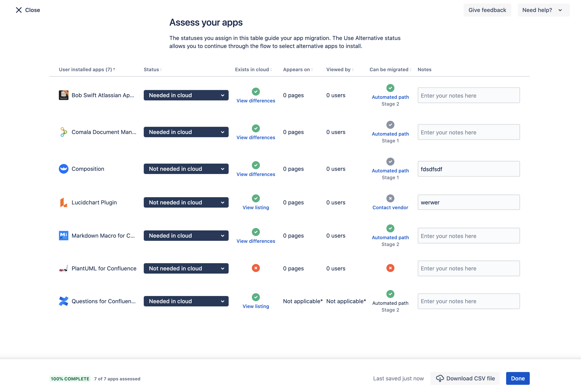Open View differences link for Composition
Image resolution: width=581 pixels, height=392 pixels.
click(x=255, y=174)
